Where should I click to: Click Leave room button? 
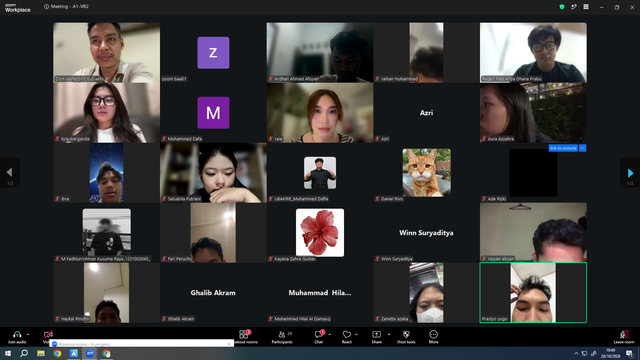[x=624, y=337]
